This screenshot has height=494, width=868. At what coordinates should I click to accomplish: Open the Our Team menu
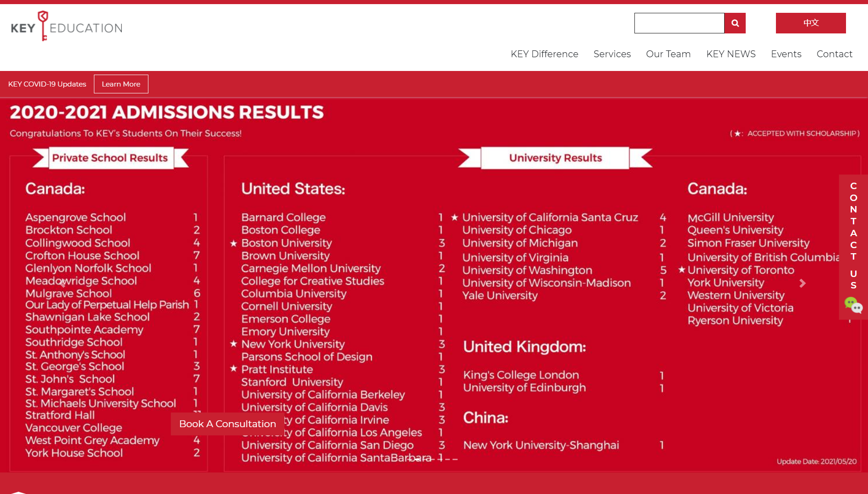click(x=668, y=54)
